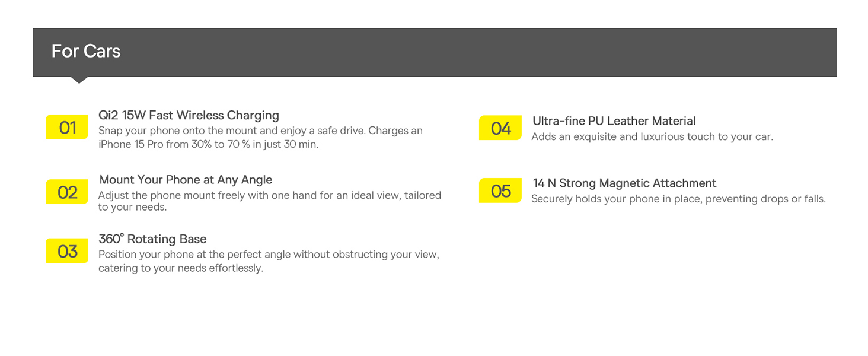Click the yellow 04 number badge
This screenshot has height=356, width=868.
(x=500, y=128)
